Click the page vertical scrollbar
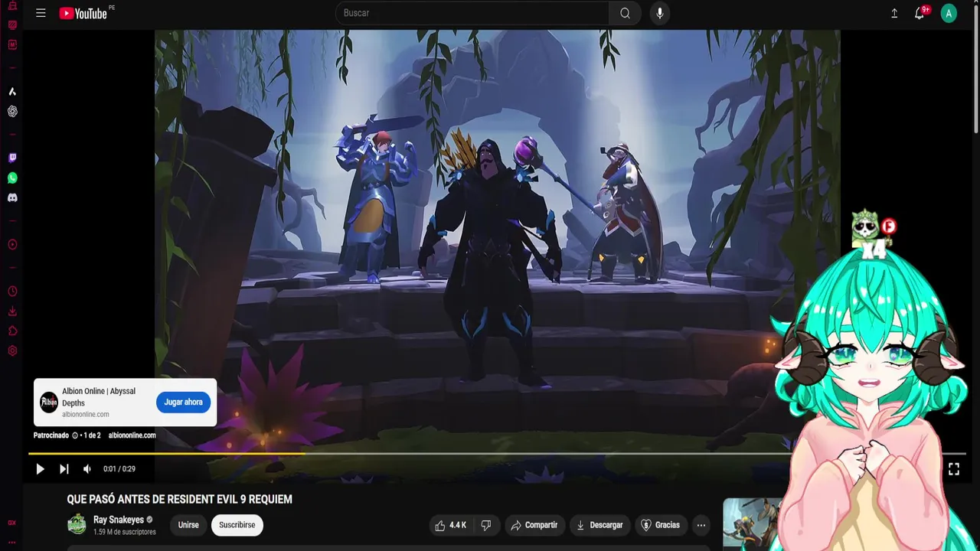The width and height of the screenshot is (980, 551). [x=975, y=69]
